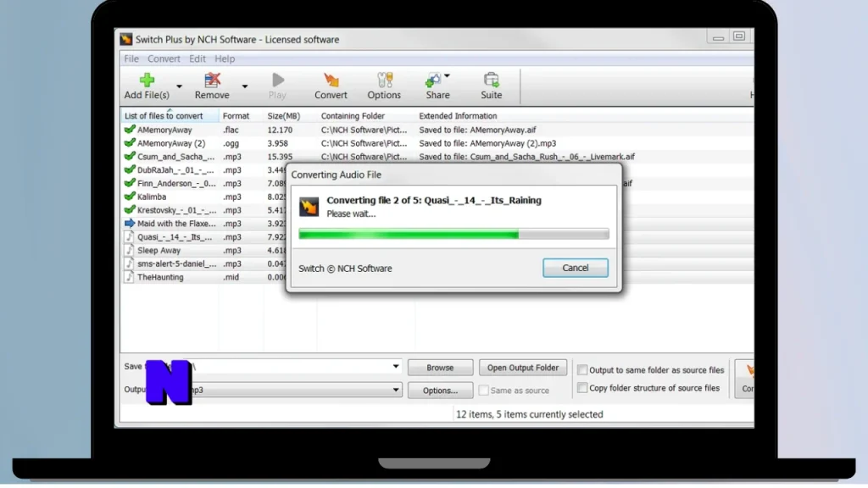Click the Switch icon in converting dialog
Screen dimensions: 868x488
click(309, 207)
